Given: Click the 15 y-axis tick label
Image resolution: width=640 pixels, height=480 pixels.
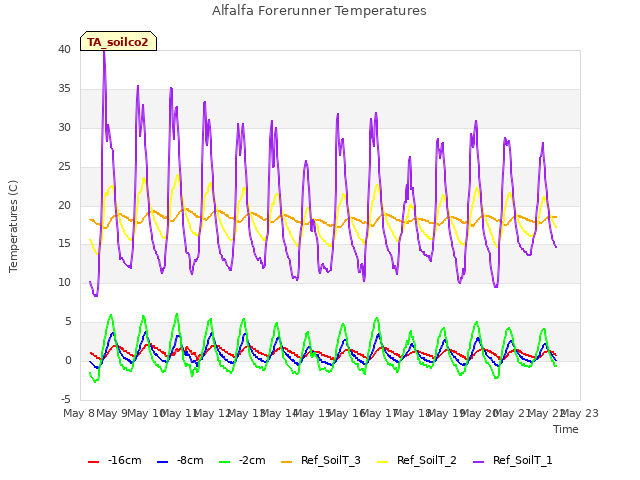Looking at the screenshot, I should coord(64,244).
